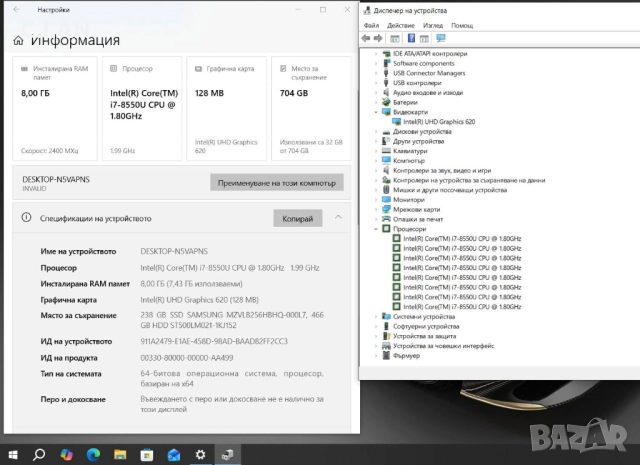Open the Изглед menu
640x465 pixels.
433,25
